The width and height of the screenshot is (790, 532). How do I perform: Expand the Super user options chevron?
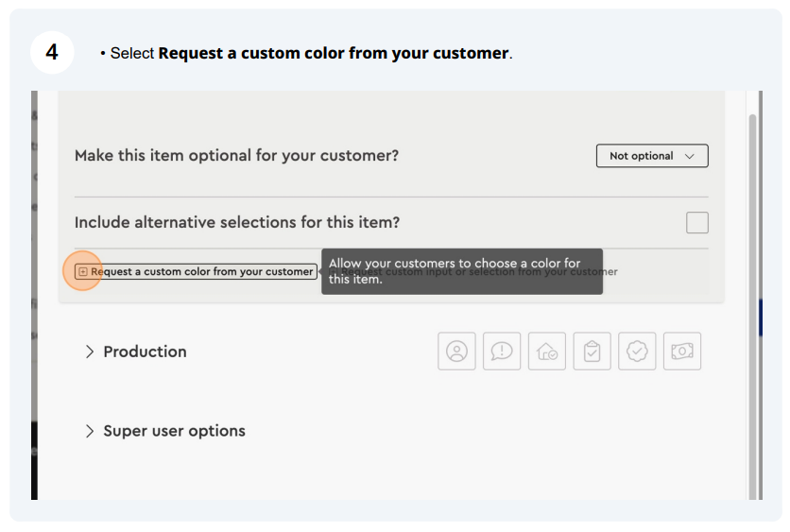tap(90, 431)
